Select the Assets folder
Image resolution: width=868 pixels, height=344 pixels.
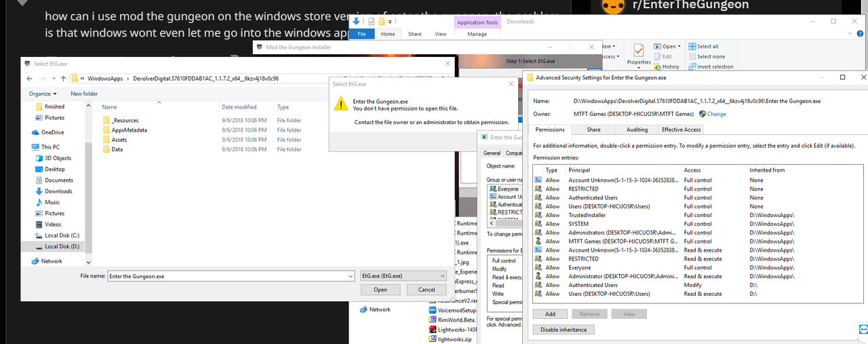[x=119, y=140]
